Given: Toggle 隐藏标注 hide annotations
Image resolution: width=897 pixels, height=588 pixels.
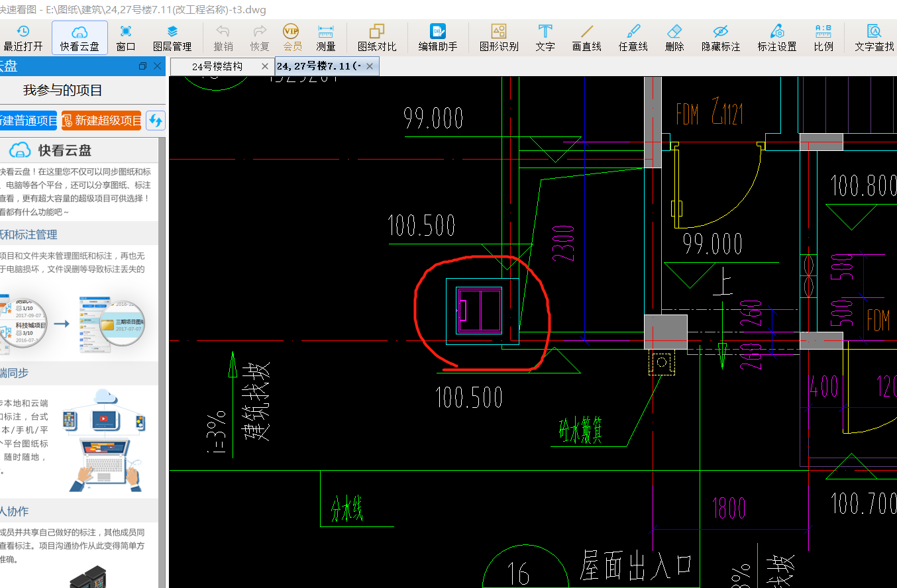Looking at the screenshot, I should tap(721, 38).
